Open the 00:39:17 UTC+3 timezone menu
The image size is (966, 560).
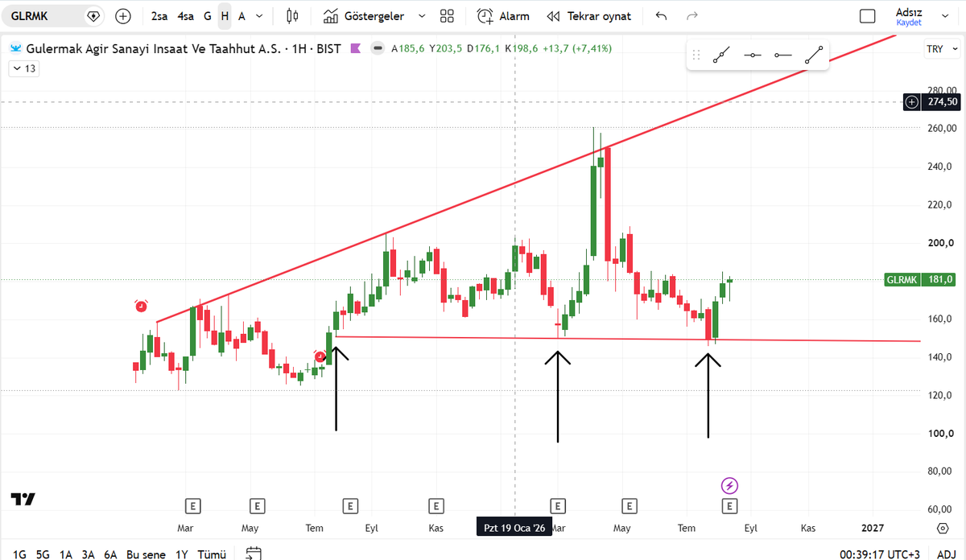click(881, 554)
